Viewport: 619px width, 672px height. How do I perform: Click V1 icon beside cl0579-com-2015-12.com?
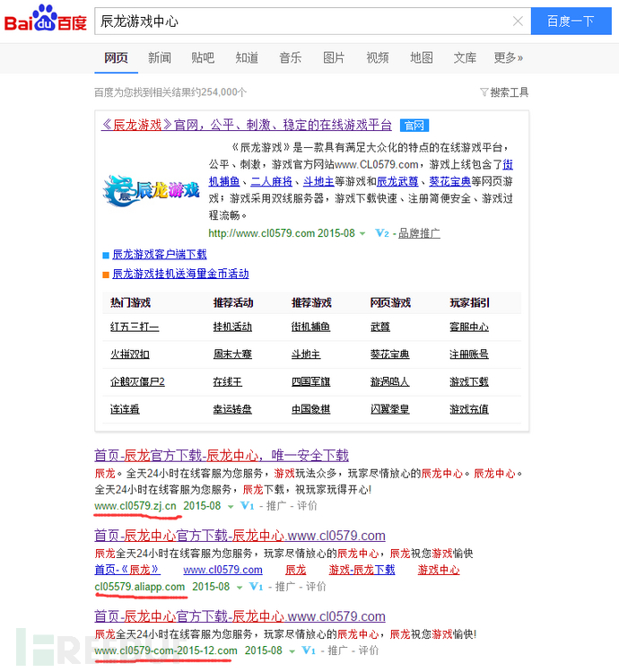(309, 650)
